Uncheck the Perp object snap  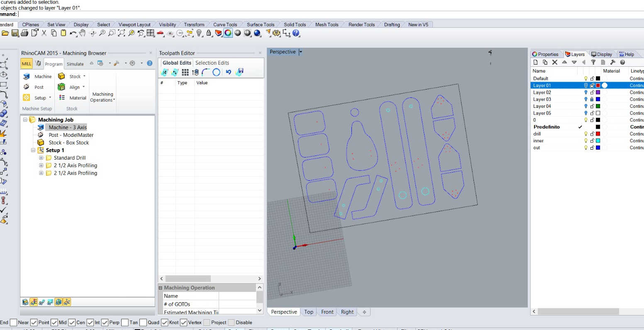(105, 323)
